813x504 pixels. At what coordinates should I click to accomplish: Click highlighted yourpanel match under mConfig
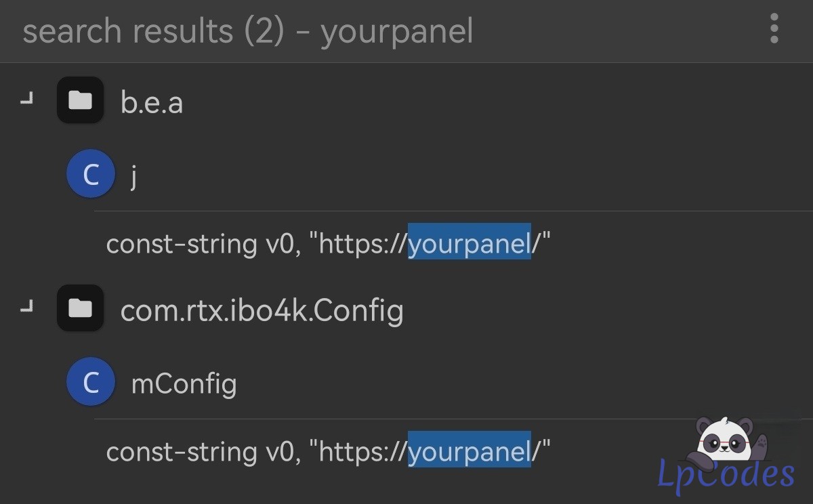pyautogui.click(x=469, y=451)
